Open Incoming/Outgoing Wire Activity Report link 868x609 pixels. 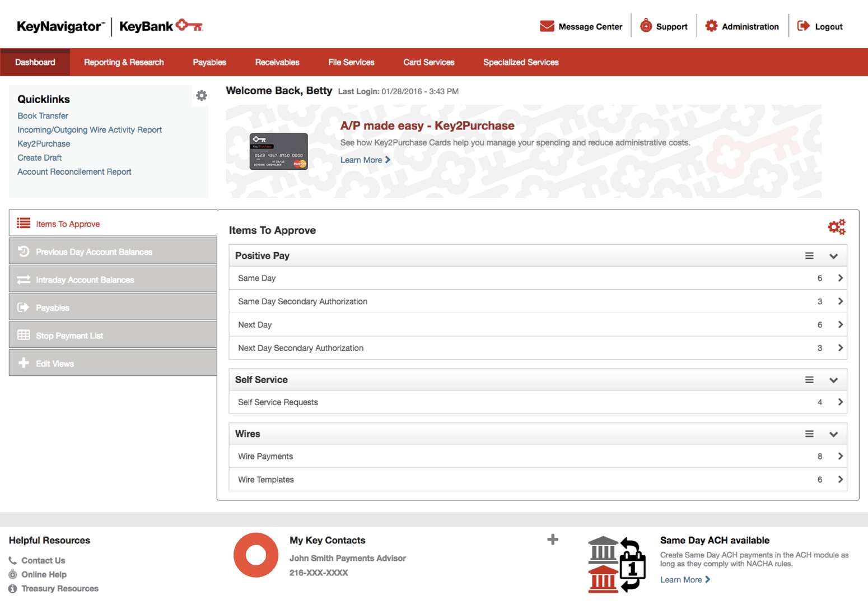pyautogui.click(x=90, y=129)
